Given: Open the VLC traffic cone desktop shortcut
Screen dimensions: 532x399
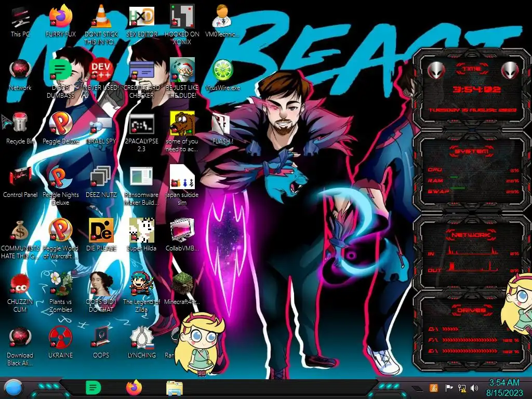Looking at the screenshot, I should coord(101,25).
